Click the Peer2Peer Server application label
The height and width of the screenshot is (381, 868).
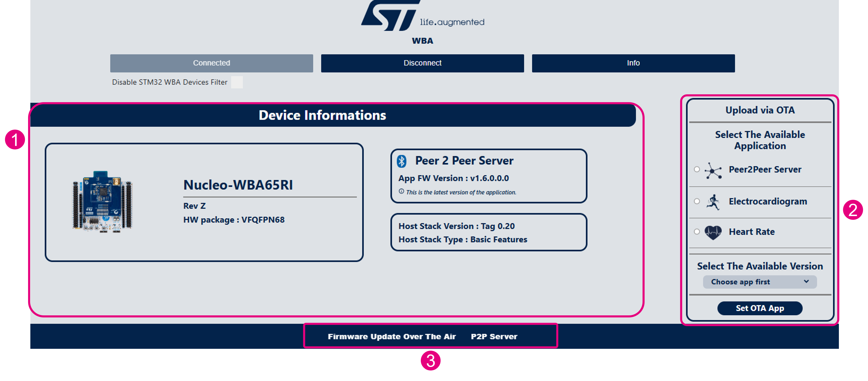click(x=765, y=169)
